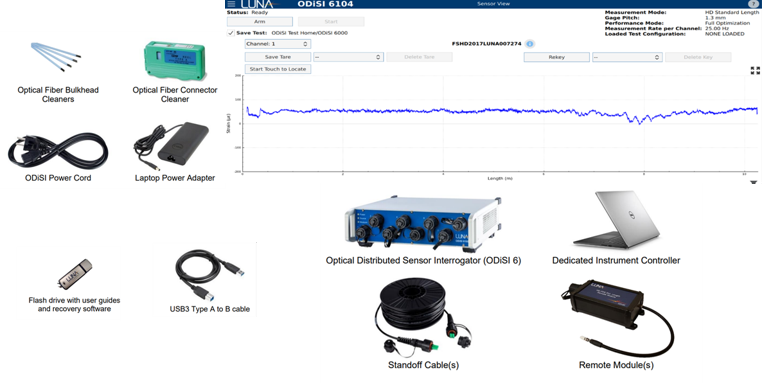The width and height of the screenshot is (762, 383).
Task: Click the Start button
Action: point(331,22)
